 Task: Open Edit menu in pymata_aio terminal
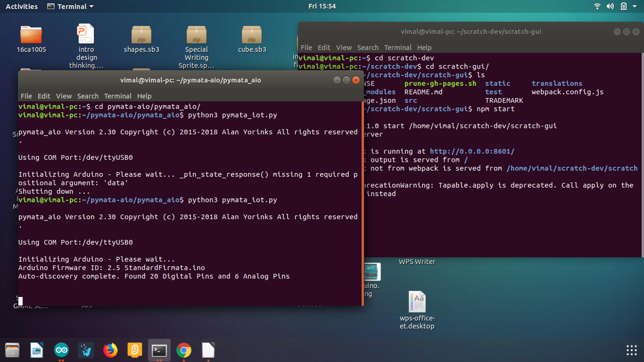pos(44,96)
